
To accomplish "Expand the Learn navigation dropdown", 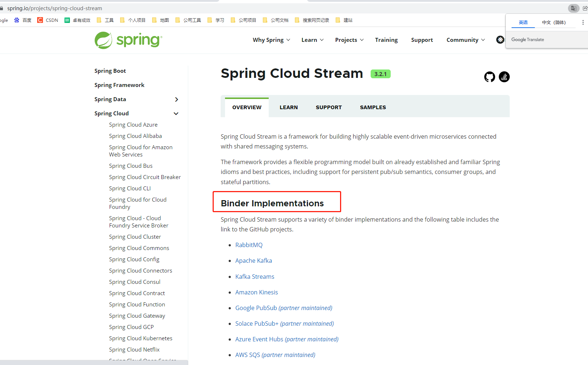I will (x=312, y=40).
